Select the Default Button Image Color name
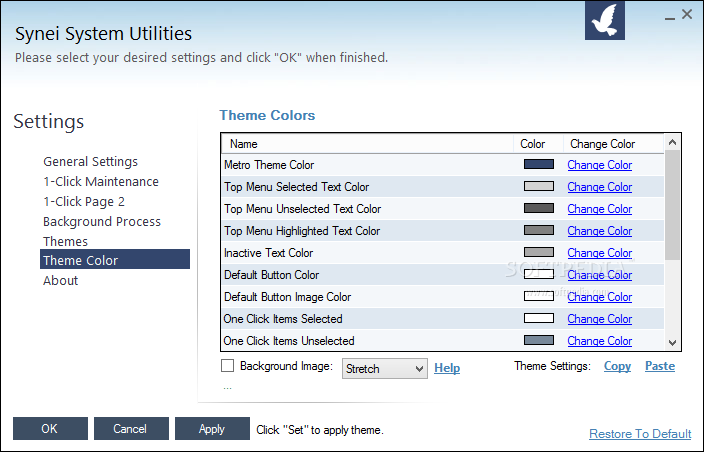Viewport: 704px width, 452px height. 287,297
